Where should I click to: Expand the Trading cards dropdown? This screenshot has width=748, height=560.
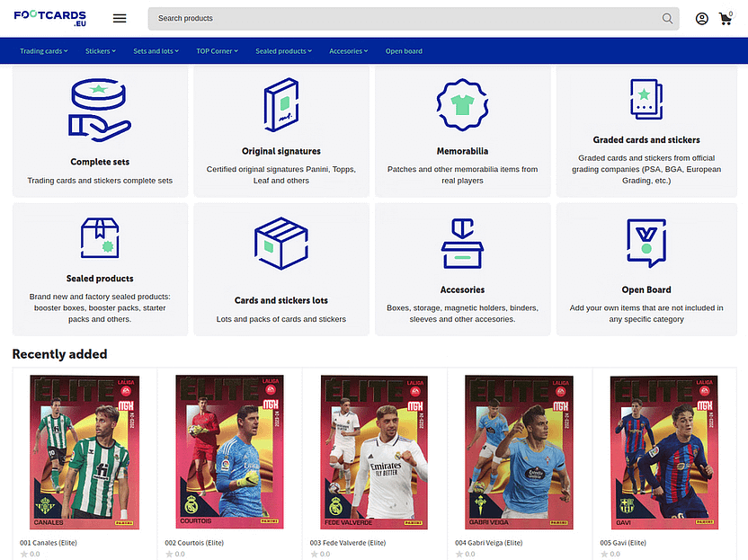point(43,51)
